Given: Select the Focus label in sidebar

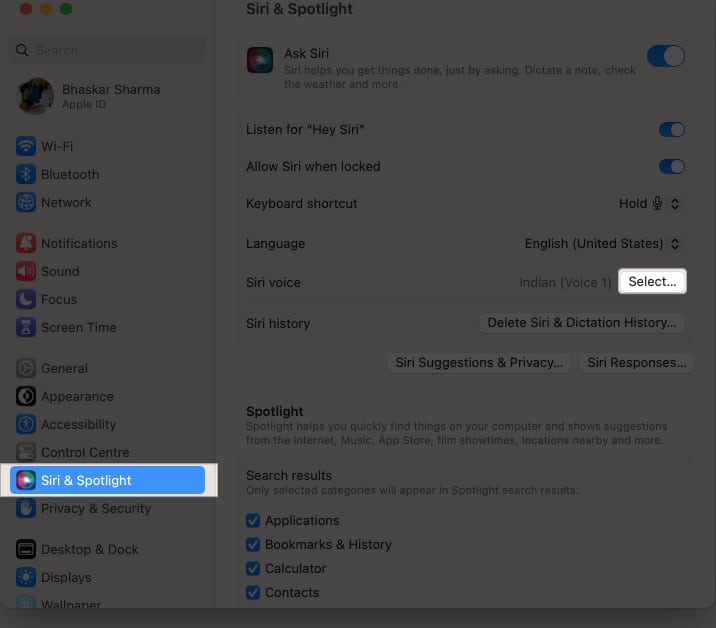Looking at the screenshot, I should 59,299.
